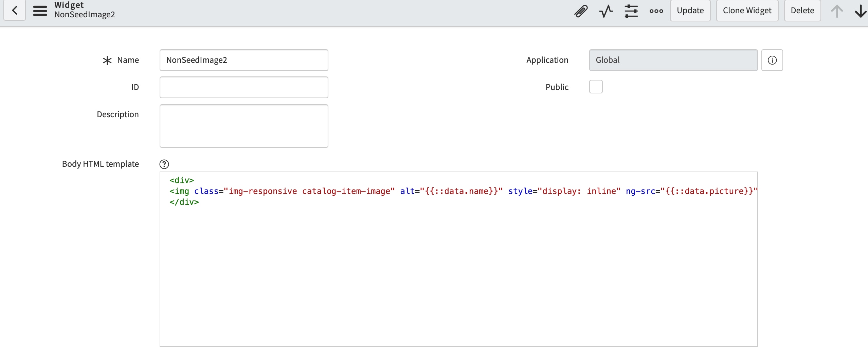Open the hamburger context menu
868x356 pixels.
pos(40,11)
